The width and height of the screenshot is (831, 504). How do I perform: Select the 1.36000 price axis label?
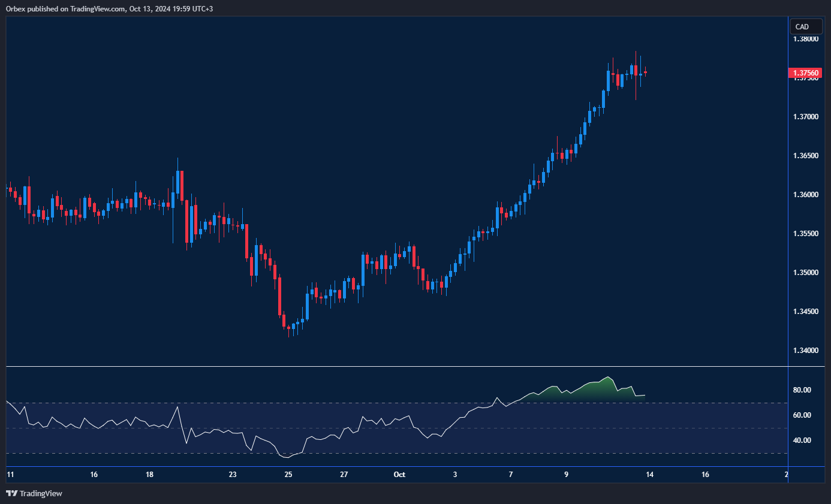805,195
